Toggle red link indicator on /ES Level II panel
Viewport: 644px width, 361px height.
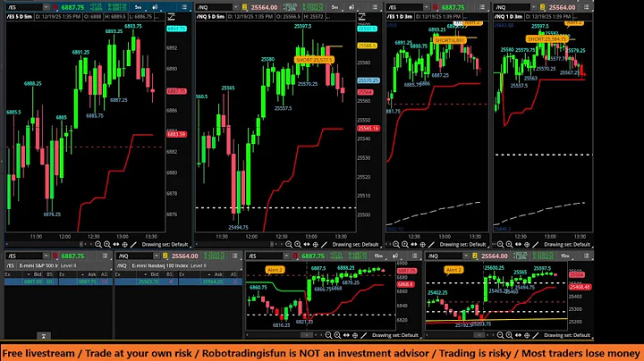click(55, 256)
